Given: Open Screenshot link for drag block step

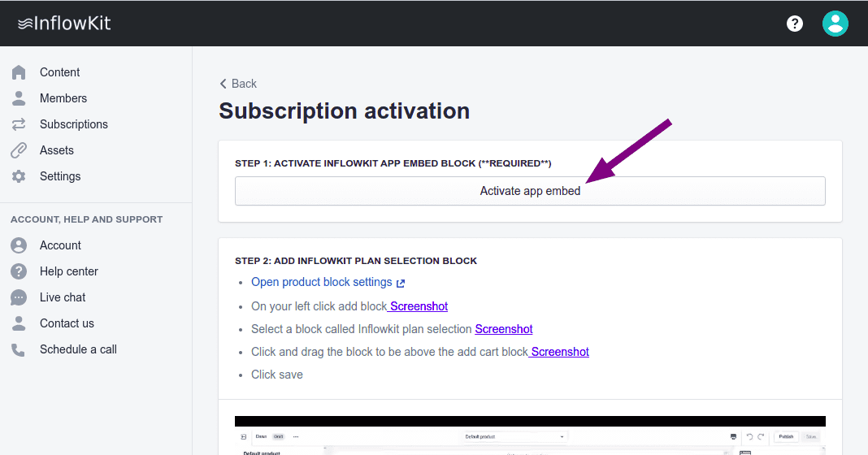Looking at the screenshot, I should click(x=560, y=352).
